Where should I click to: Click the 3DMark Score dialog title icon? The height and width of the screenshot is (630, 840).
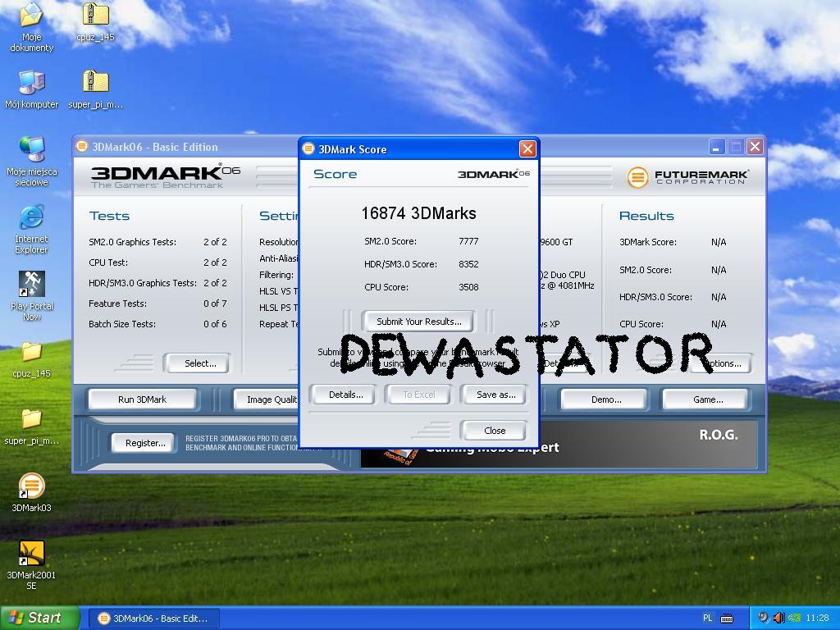pyautogui.click(x=308, y=149)
